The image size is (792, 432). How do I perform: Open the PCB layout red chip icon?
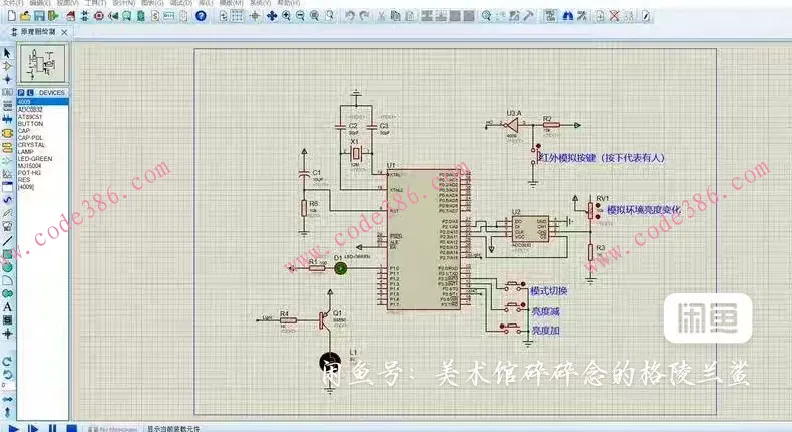pos(99,16)
